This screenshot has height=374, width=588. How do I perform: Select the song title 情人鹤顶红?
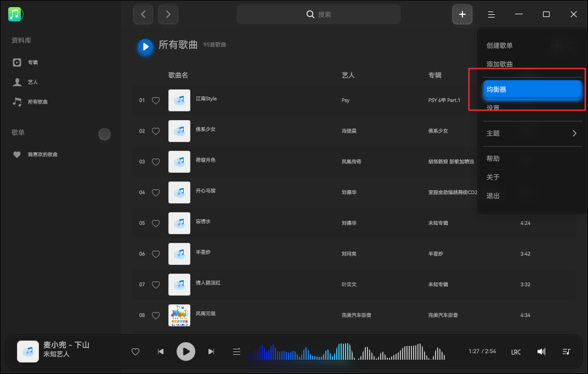pyautogui.click(x=208, y=283)
